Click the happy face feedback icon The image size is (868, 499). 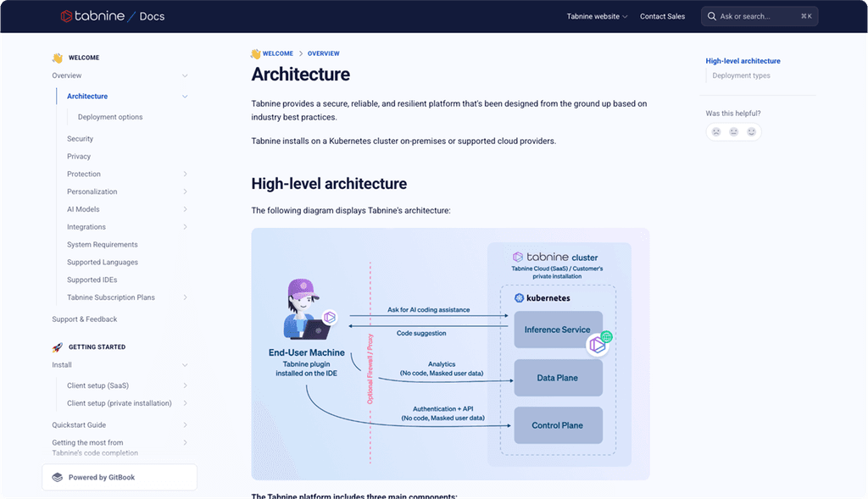coord(750,131)
